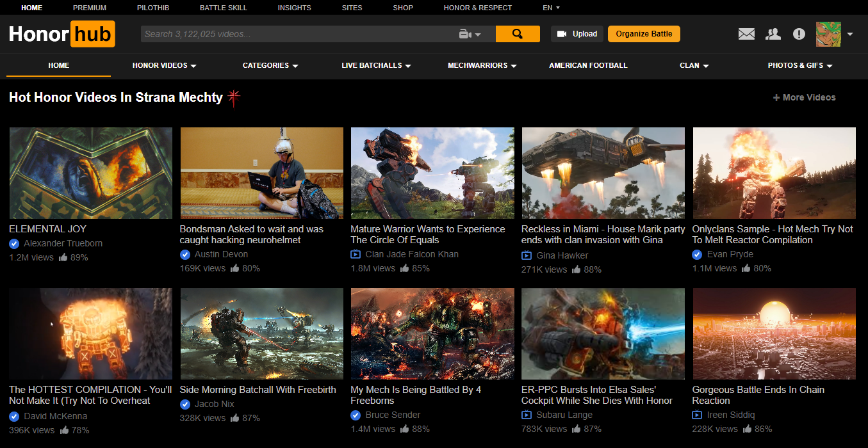Click the ELEMENTAL JOY title
The image size is (868, 448).
[47, 229]
